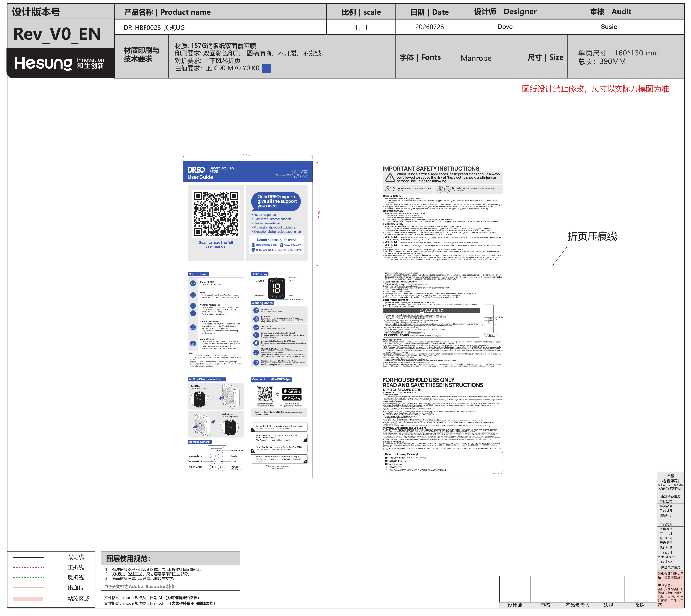The height and width of the screenshot is (616, 691).
Task: Click the remote's Vertical Oscillation button
Action: tap(221, 467)
